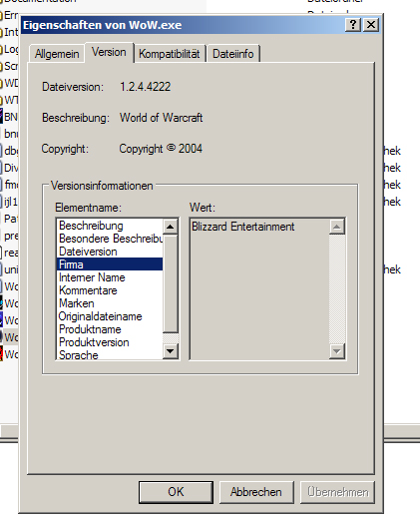Confirm with the OK button

click(x=176, y=492)
